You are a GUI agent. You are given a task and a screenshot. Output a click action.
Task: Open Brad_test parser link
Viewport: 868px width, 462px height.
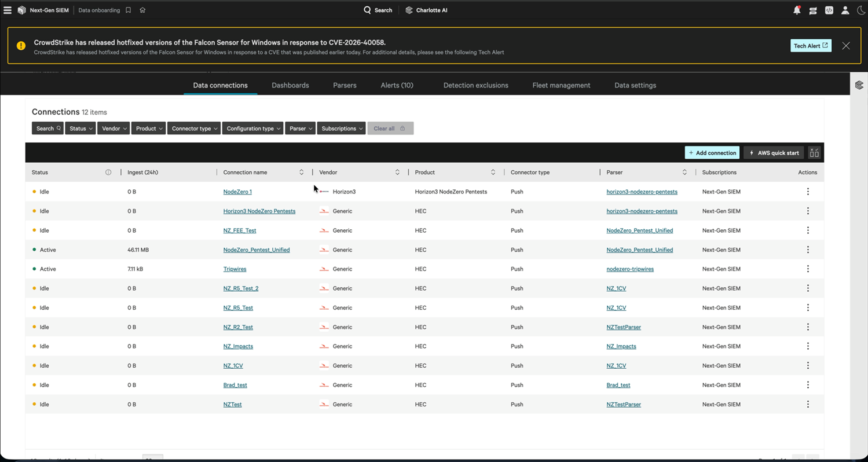tap(618, 385)
